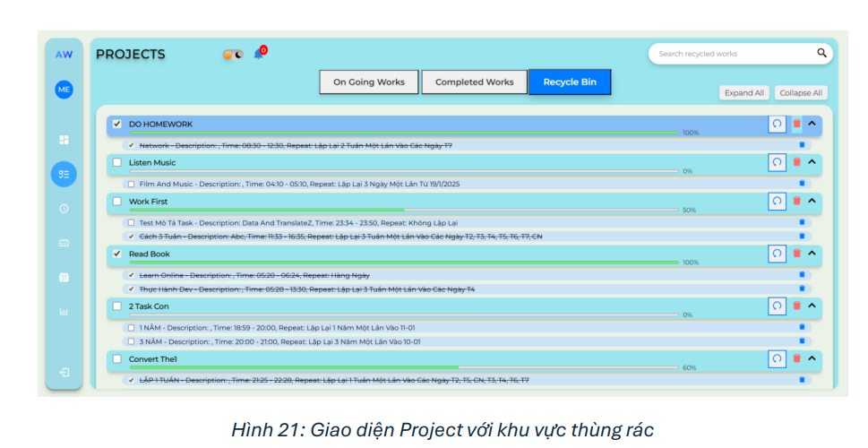Collapse the Listen Music row chevron

[x=812, y=162]
